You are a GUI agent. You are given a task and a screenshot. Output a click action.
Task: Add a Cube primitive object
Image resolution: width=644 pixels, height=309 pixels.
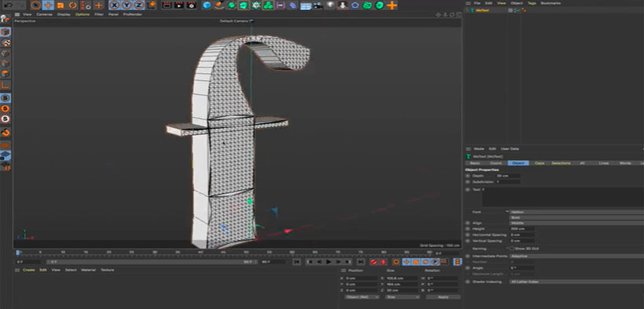coord(207,5)
